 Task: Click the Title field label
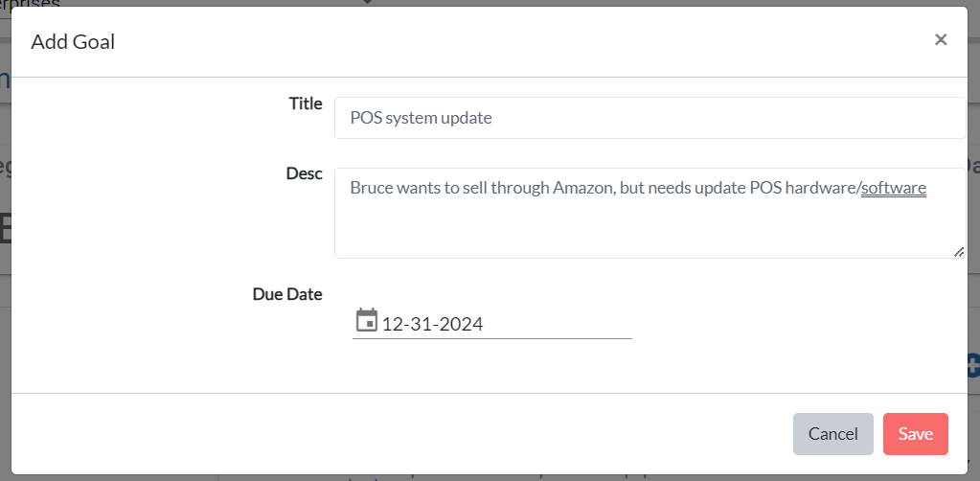(306, 103)
